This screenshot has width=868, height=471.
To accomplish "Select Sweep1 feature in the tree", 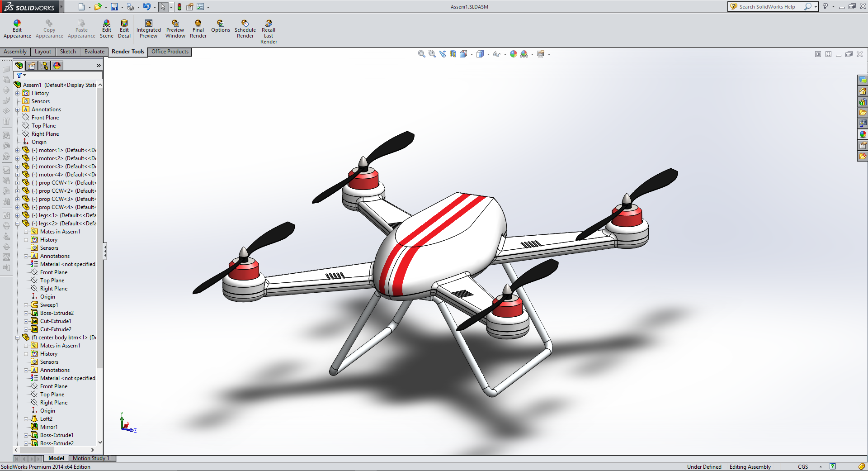I will (x=49, y=305).
